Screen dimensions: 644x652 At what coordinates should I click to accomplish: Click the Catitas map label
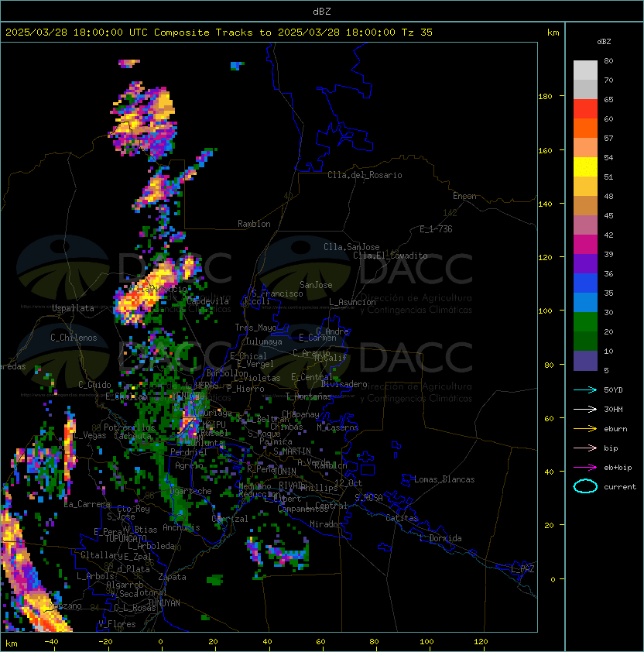pyautogui.click(x=402, y=518)
